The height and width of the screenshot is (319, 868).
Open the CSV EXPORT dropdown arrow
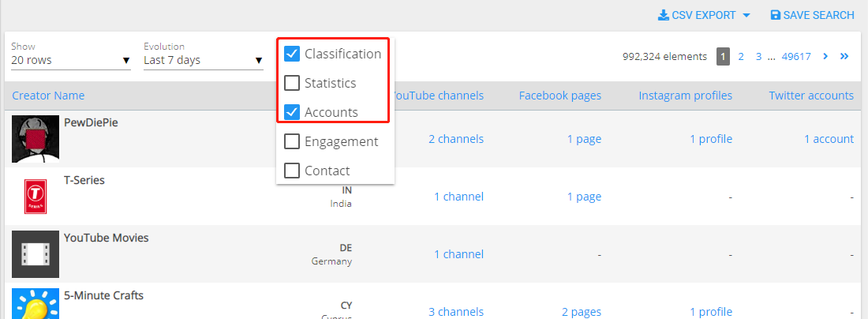pos(746,16)
